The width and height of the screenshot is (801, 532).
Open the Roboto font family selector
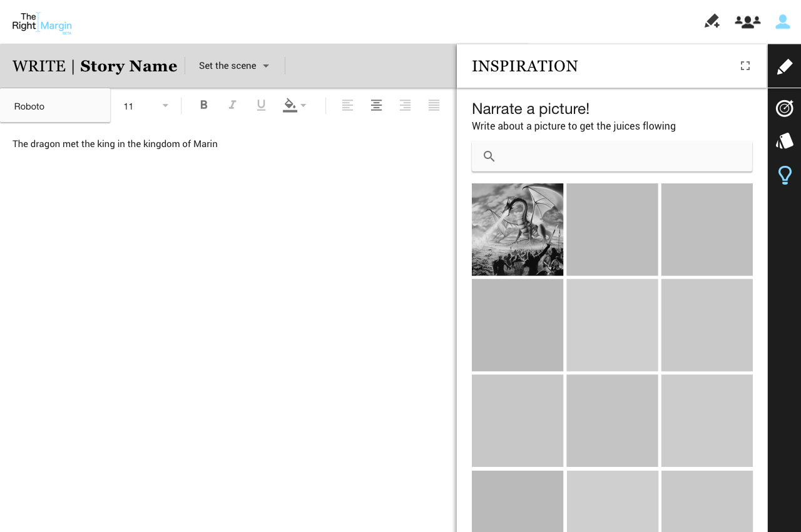tap(55, 106)
